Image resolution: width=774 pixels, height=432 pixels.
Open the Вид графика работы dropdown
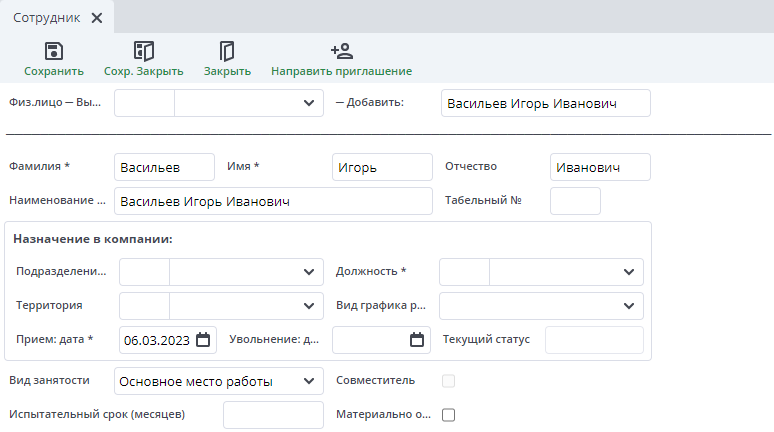tap(628, 306)
